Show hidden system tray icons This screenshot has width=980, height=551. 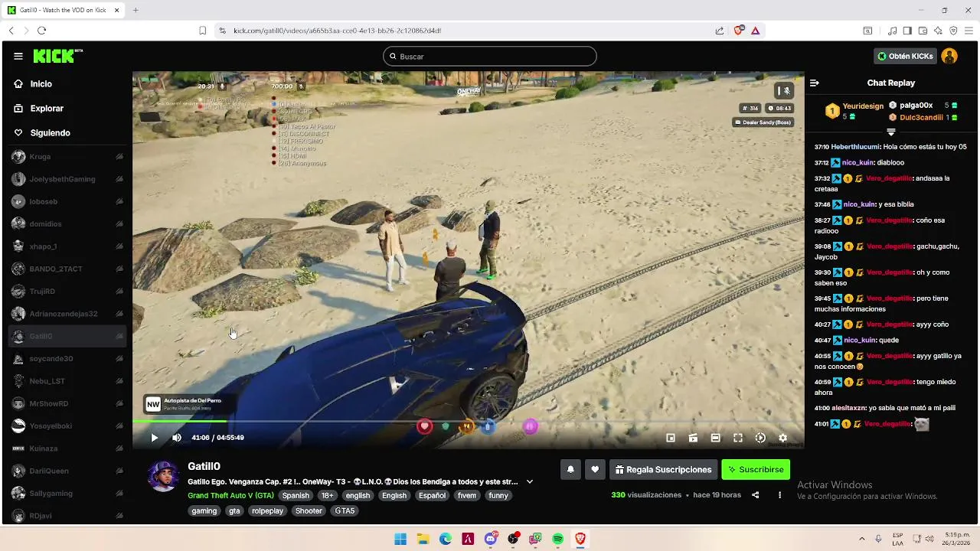(x=862, y=539)
